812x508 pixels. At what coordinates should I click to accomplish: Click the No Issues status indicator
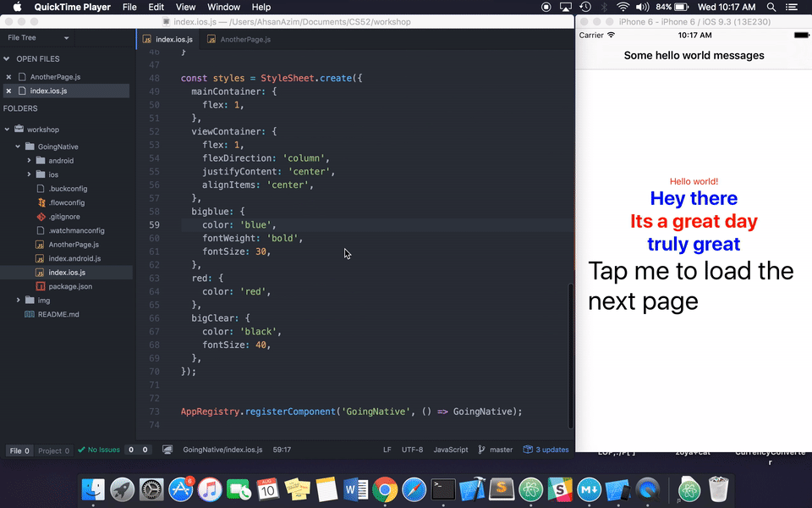[99, 450]
